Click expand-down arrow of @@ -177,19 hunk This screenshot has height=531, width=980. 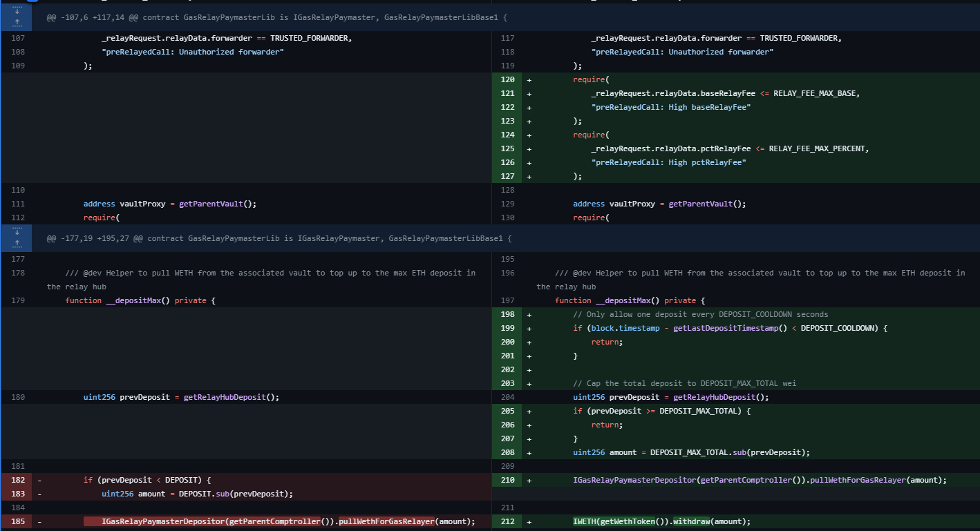pyautogui.click(x=17, y=233)
